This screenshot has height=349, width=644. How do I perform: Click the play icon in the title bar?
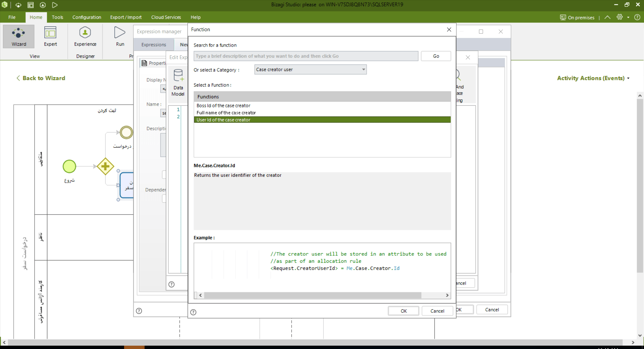click(x=55, y=5)
